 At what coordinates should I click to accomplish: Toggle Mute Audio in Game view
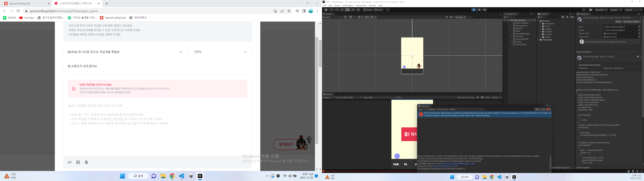click(478, 98)
